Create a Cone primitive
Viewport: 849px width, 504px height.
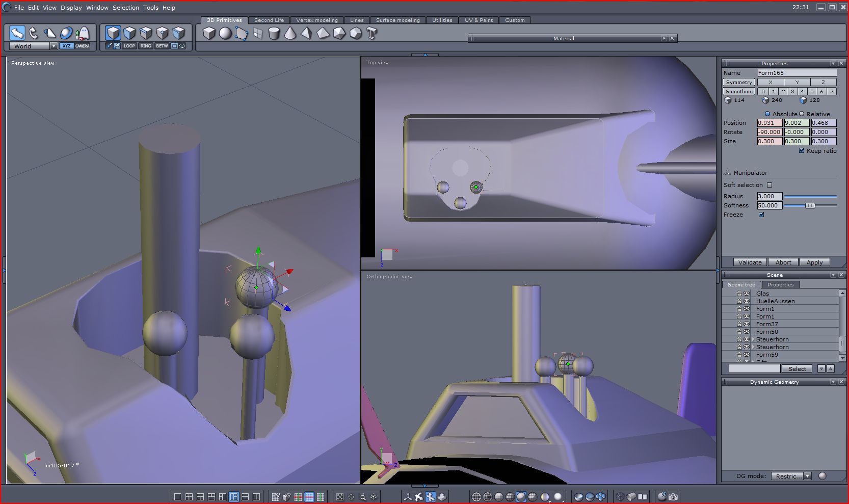[290, 34]
